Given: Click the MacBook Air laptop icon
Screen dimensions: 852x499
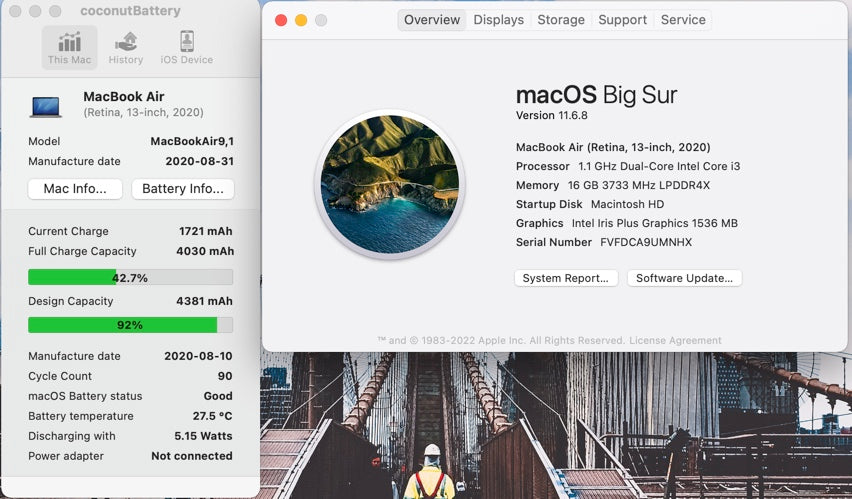Looking at the screenshot, I should (x=46, y=105).
